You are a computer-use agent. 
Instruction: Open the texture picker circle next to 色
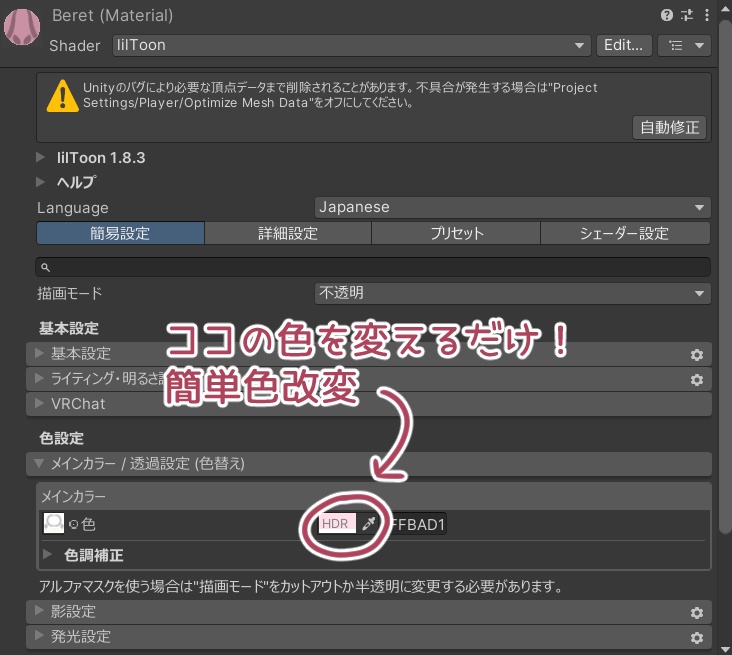click(73, 524)
